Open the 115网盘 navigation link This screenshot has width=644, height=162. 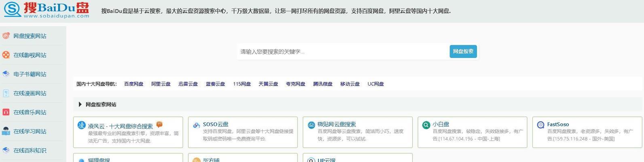(242, 84)
